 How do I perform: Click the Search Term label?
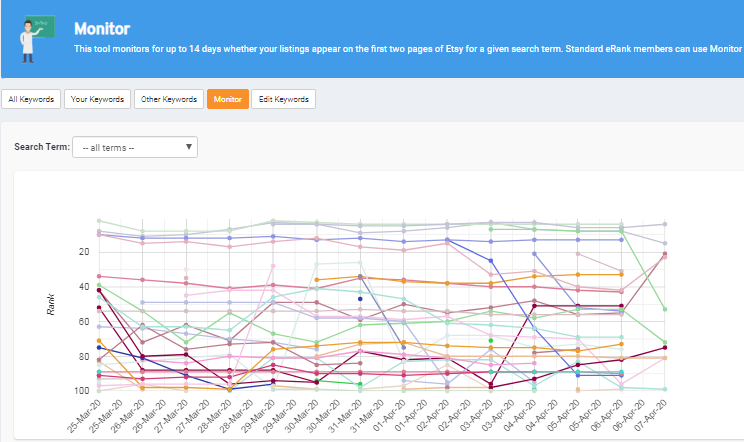tap(42, 147)
